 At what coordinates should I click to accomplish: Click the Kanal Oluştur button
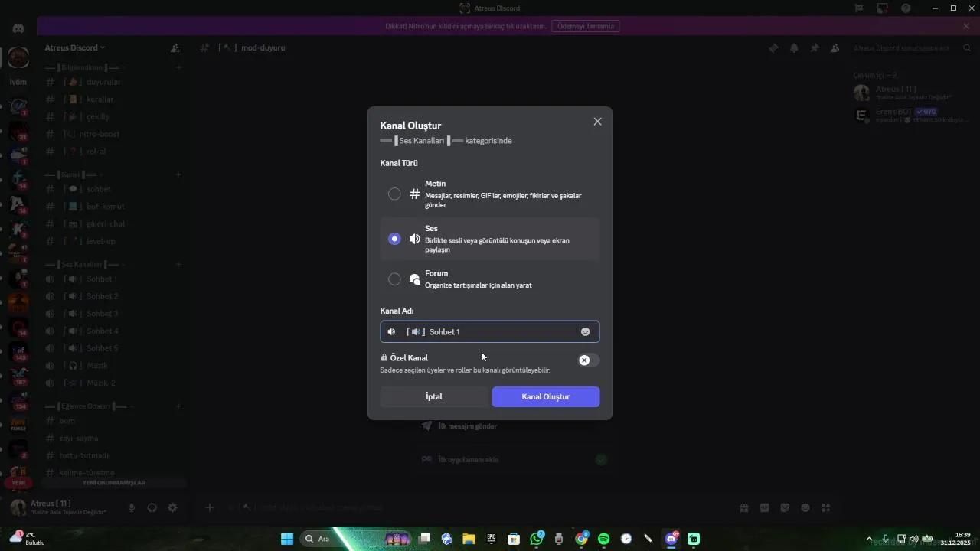point(546,396)
